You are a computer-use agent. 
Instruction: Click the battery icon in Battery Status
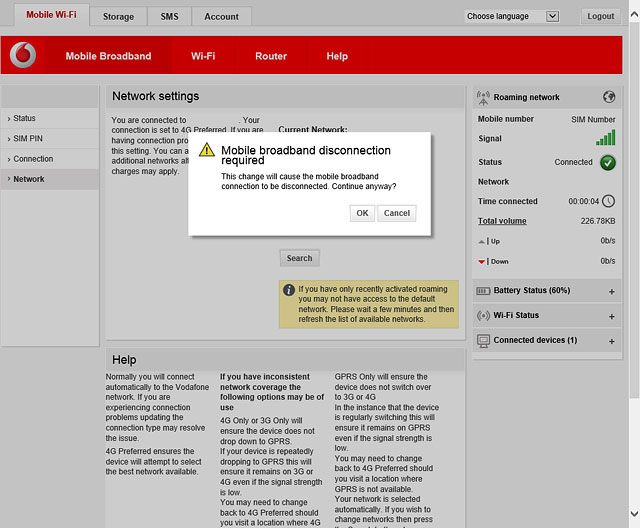(x=483, y=291)
